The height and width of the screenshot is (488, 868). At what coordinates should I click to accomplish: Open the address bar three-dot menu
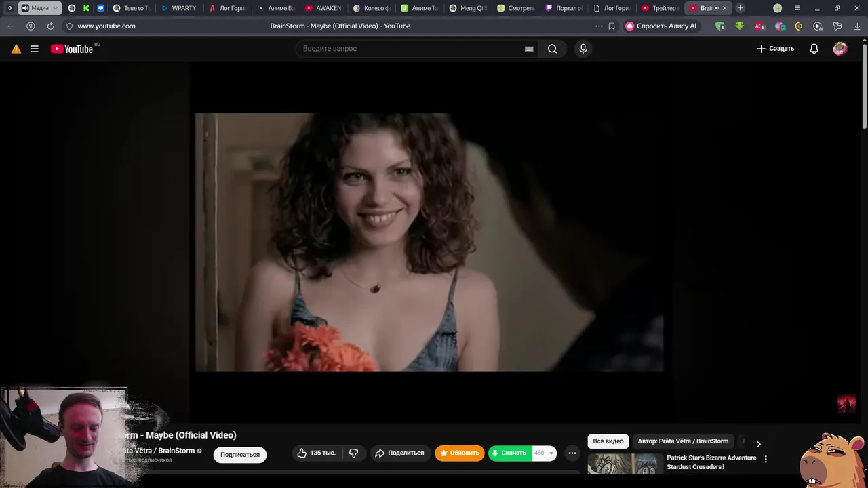tap(599, 26)
